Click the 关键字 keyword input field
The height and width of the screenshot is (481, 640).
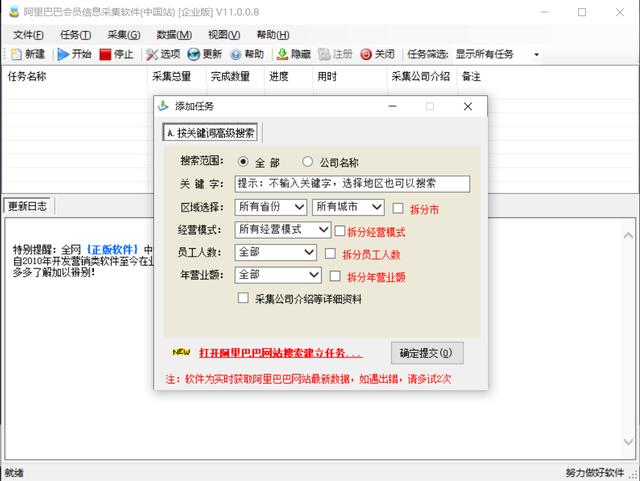(x=352, y=184)
